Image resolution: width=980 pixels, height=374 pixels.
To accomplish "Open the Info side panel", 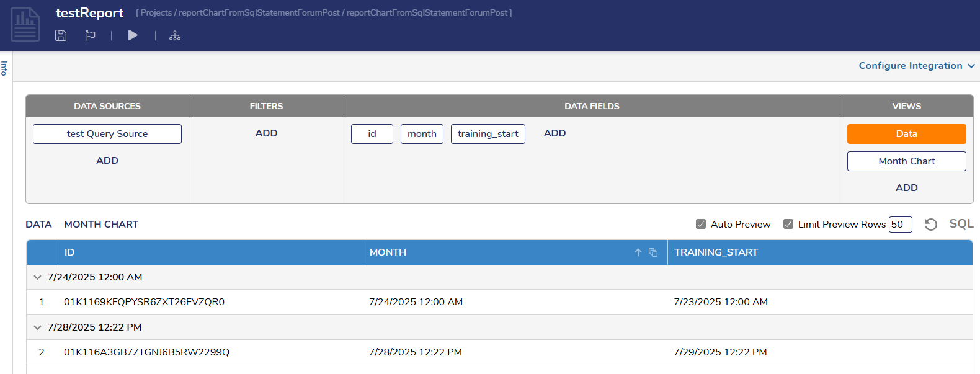I will click(x=4, y=68).
